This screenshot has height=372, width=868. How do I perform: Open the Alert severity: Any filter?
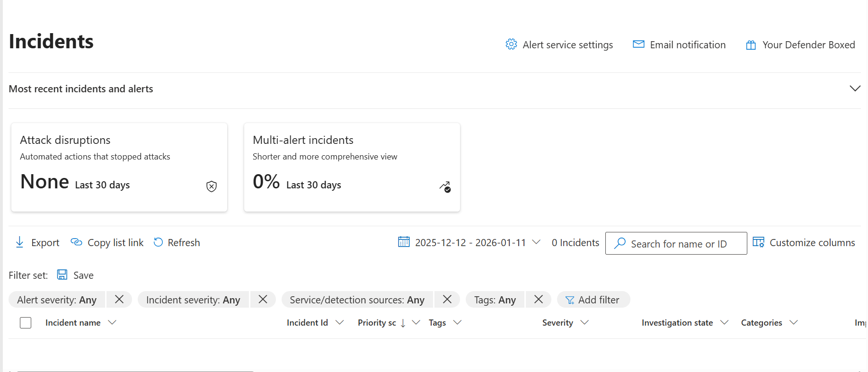pos(57,300)
